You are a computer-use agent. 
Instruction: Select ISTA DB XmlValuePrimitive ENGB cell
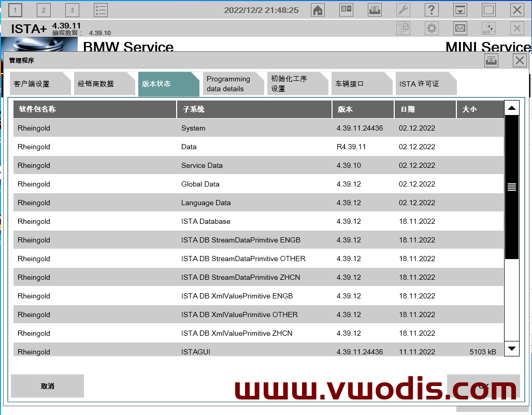(x=237, y=296)
